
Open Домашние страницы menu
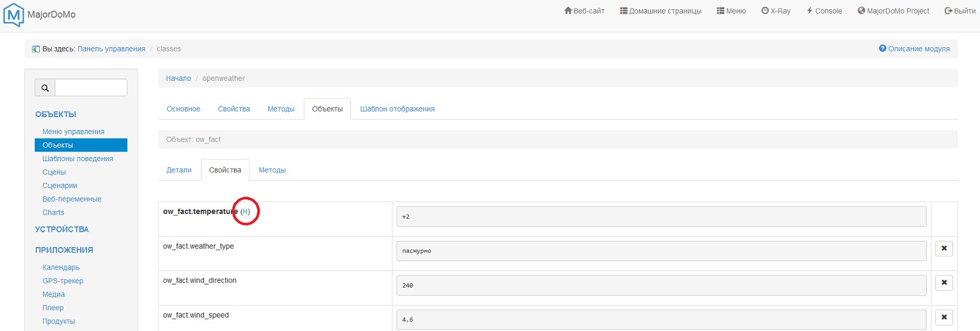(x=660, y=11)
